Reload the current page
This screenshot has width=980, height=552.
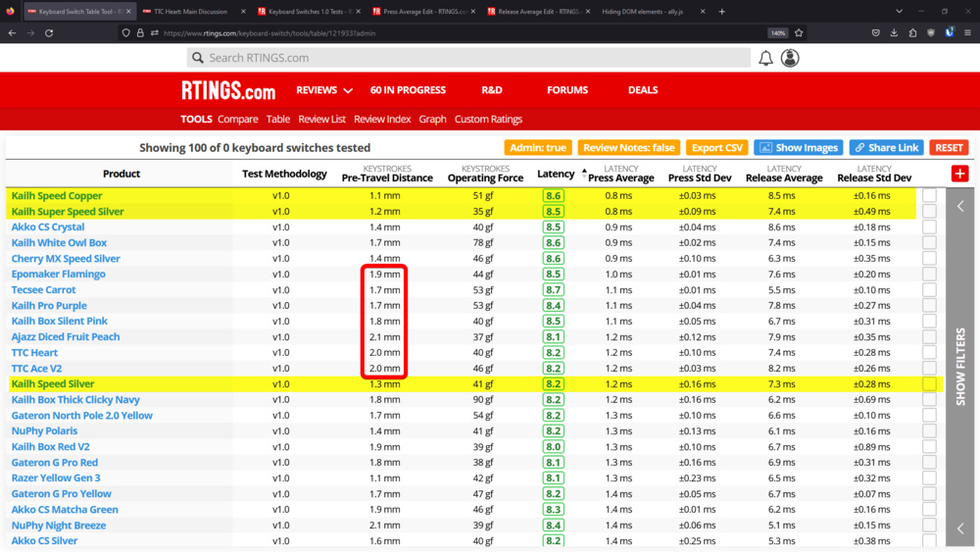point(49,32)
